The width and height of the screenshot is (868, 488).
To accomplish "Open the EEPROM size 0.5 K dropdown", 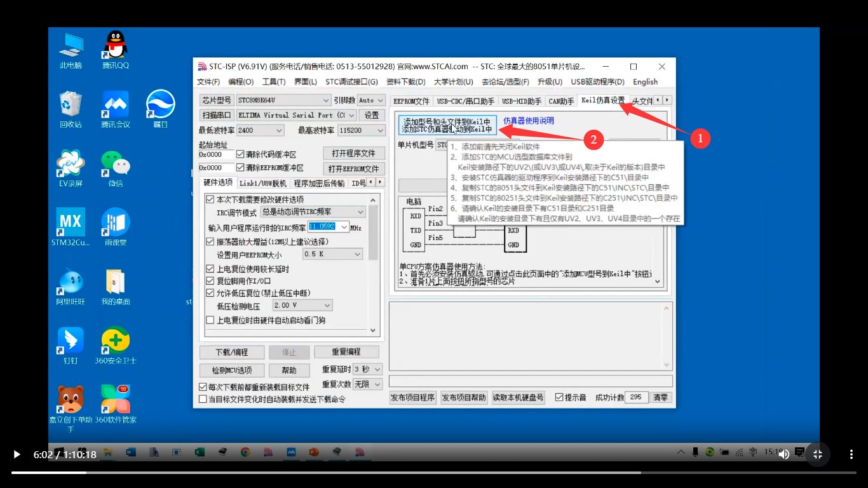I will click(x=332, y=254).
